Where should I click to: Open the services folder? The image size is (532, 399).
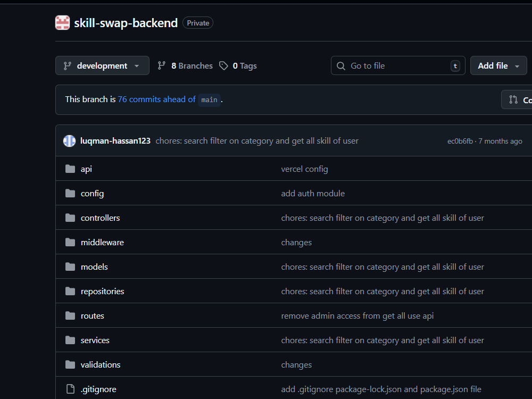(95, 340)
